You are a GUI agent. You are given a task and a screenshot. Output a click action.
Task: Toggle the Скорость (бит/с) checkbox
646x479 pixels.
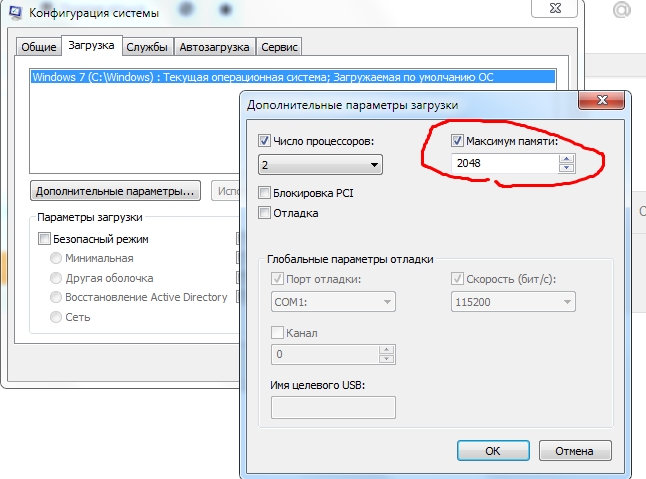(x=457, y=279)
